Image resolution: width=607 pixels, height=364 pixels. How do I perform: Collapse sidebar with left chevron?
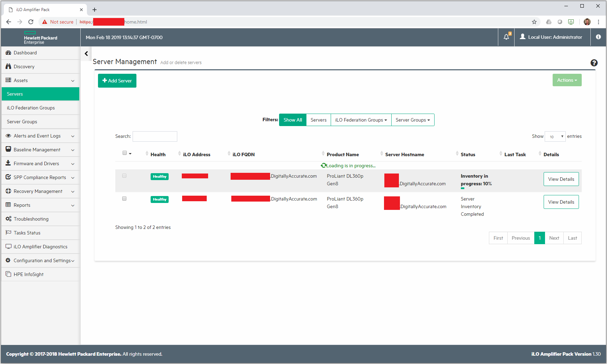point(86,54)
